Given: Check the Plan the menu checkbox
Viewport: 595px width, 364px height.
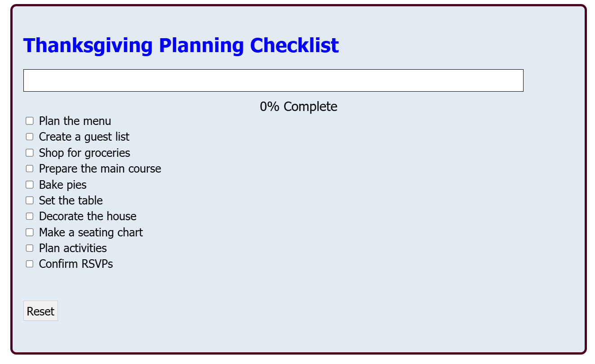Looking at the screenshot, I should coord(30,121).
